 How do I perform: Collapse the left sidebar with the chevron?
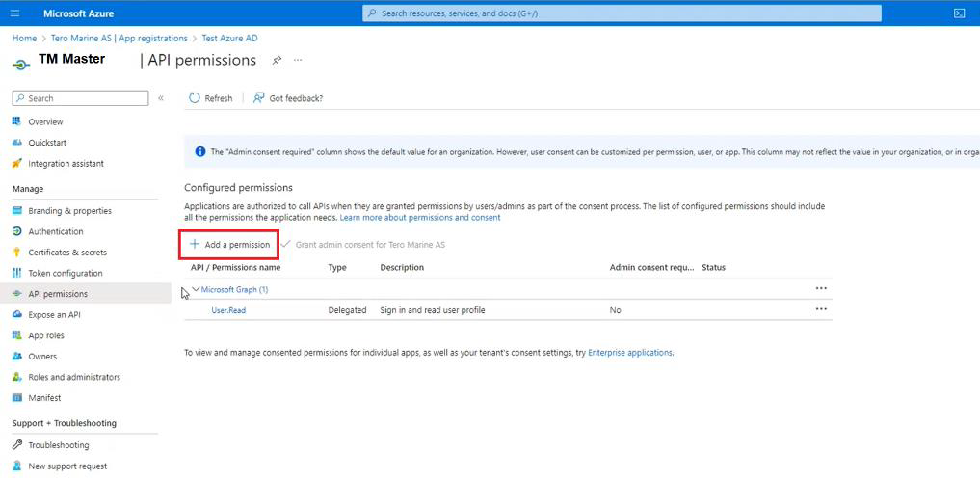click(x=161, y=98)
